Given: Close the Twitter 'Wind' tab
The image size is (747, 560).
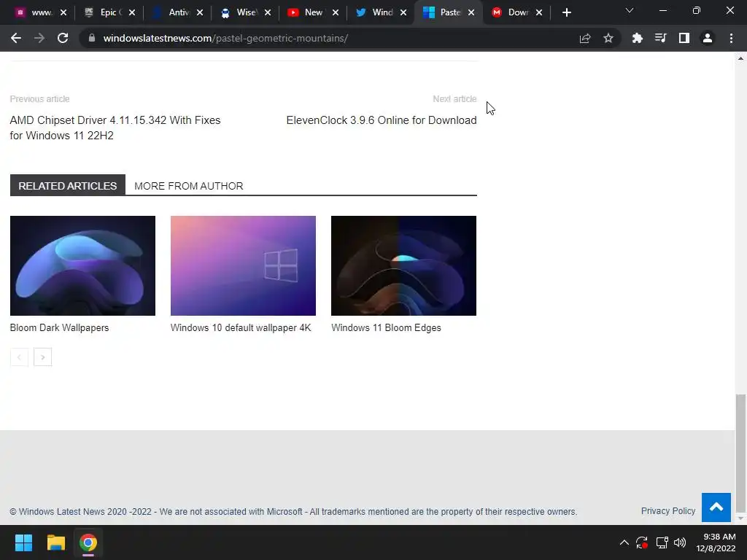Looking at the screenshot, I should tap(403, 12).
